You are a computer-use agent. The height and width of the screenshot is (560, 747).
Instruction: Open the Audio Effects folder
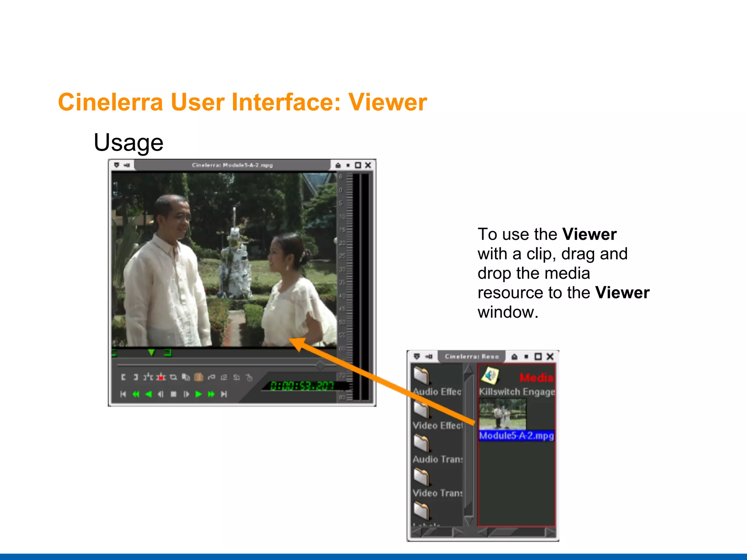[x=421, y=376]
